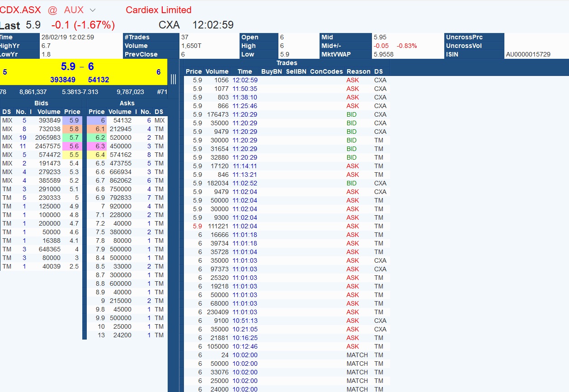Select the trade at 11:50:35
The image size is (569, 392).
click(x=287, y=89)
